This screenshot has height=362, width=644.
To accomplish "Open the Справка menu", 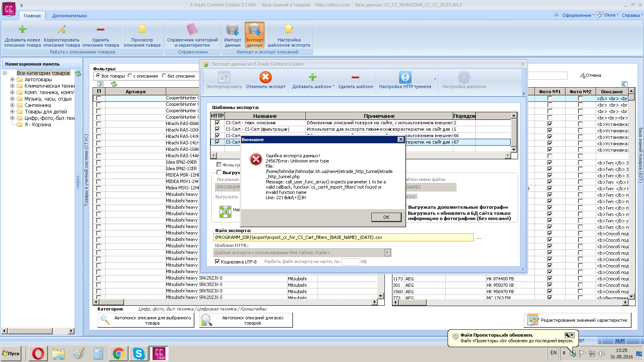I will [x=632, y=15].
